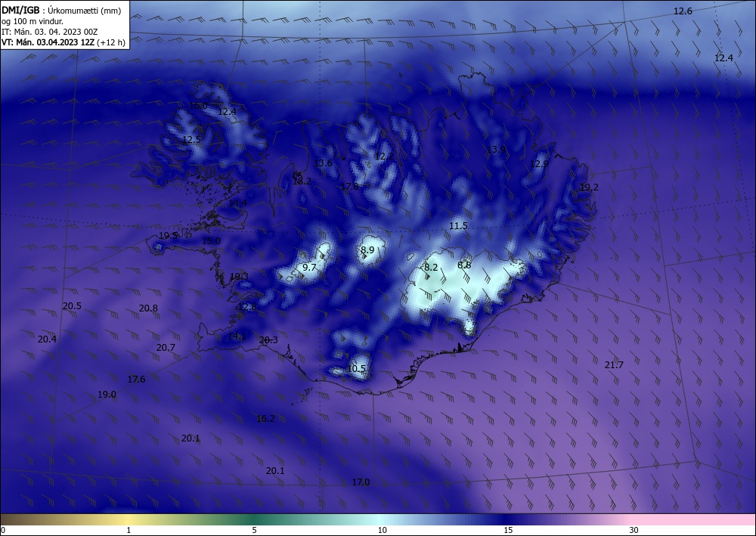Viewport: 756px width, 536px height.
Task: Click the map value 12.2
Action: coord(384,156)
